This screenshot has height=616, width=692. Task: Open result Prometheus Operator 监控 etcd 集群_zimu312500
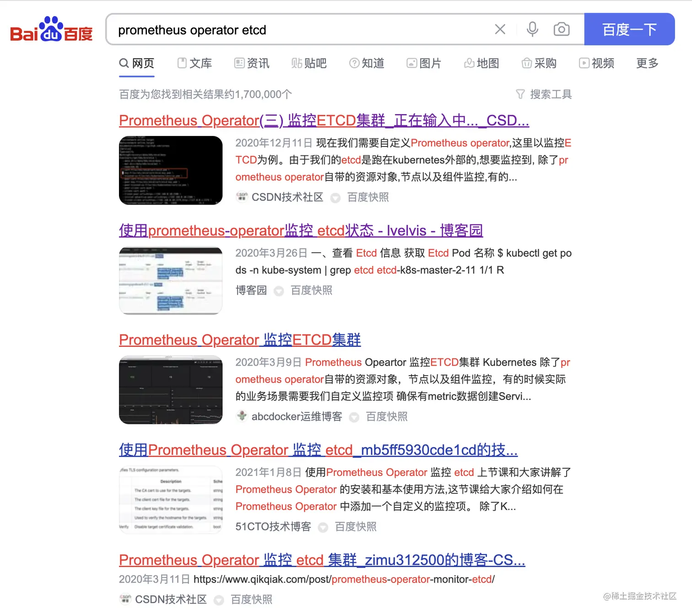[x=322, y=560]
